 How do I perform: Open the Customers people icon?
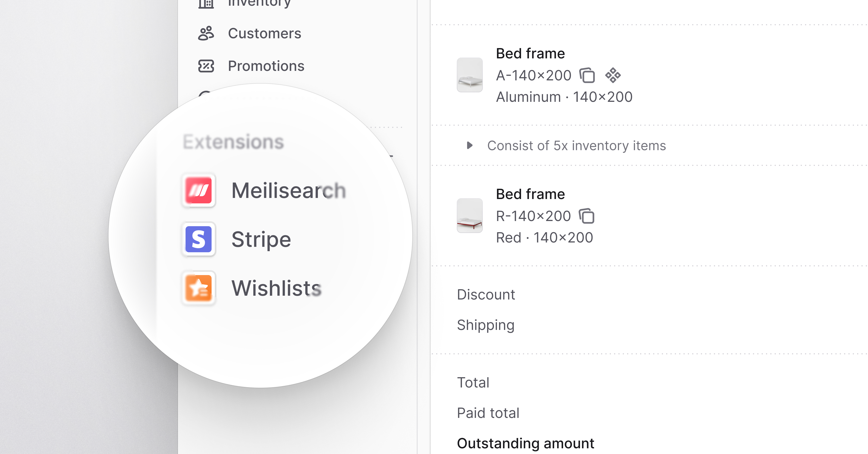coord(206,33)
